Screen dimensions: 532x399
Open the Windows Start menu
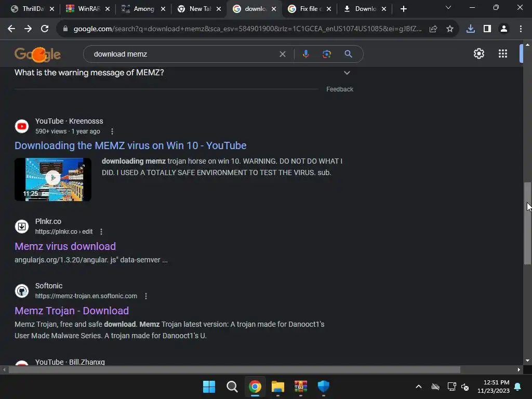tap(209, 387)
